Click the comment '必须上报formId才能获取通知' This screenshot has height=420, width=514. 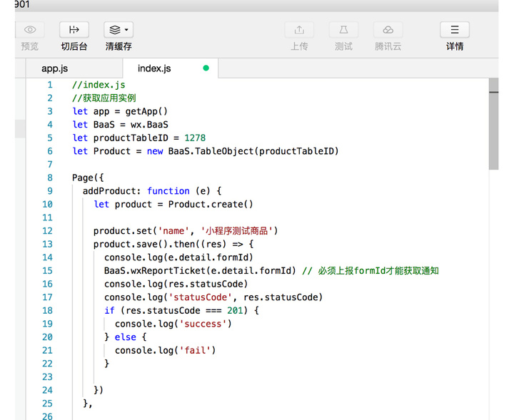click(378, 271)
